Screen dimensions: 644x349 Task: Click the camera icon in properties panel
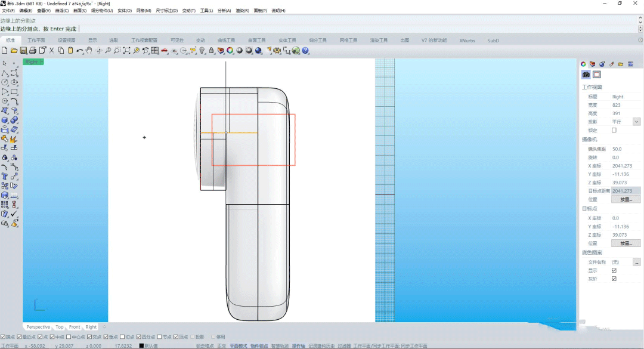click(586, 75)
